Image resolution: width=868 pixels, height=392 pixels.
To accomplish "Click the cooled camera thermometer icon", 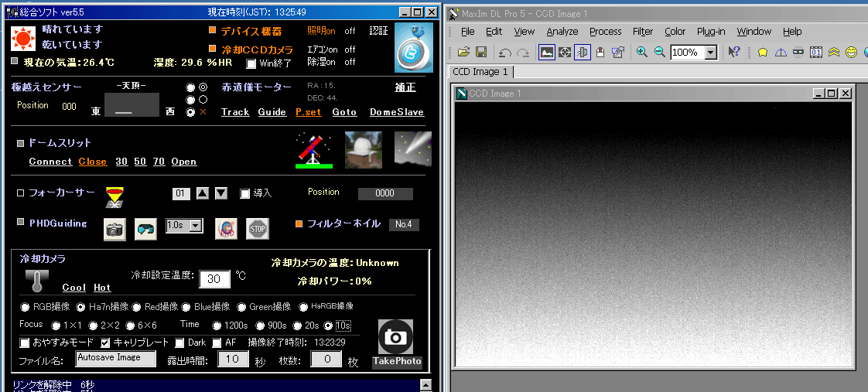I will click(x=37, y=281).
